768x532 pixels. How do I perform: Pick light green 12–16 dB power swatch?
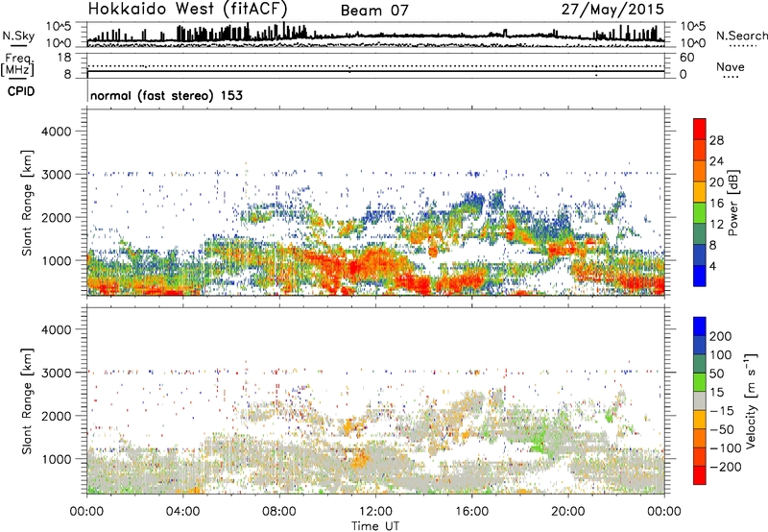pyautogui.click(x=700, y=212)
